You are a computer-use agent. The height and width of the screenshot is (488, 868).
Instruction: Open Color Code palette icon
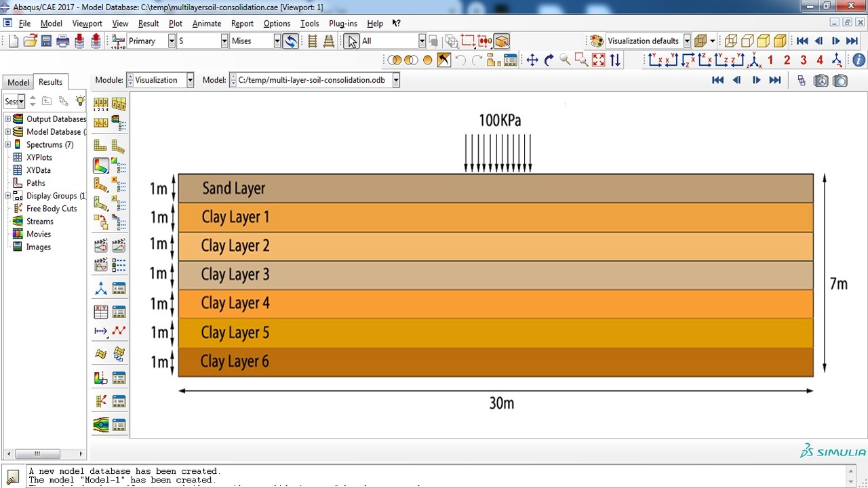596,41
